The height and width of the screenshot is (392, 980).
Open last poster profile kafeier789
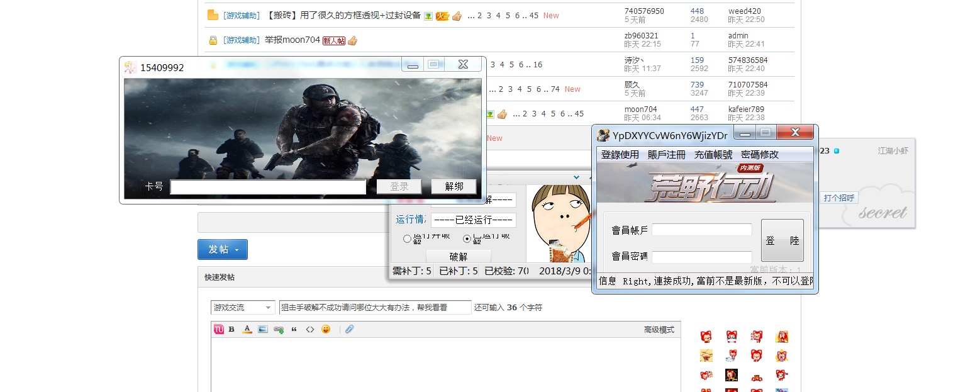pos(746,109)
